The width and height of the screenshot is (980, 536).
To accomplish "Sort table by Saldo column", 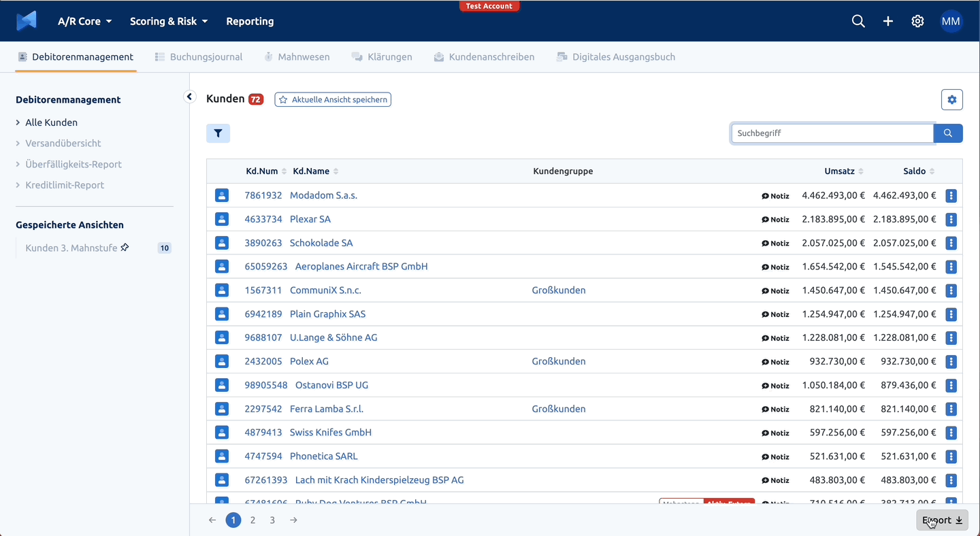I will point(919,171).
